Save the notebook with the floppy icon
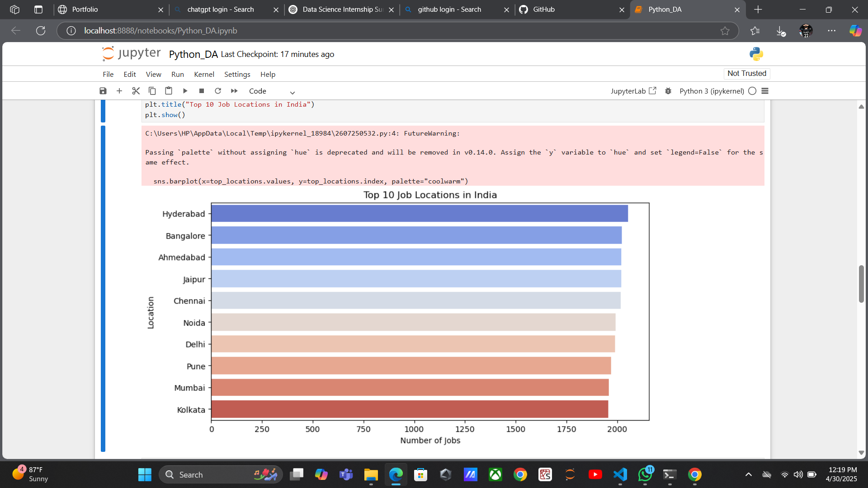Screen dimensions: 868x488 point(103,91)
